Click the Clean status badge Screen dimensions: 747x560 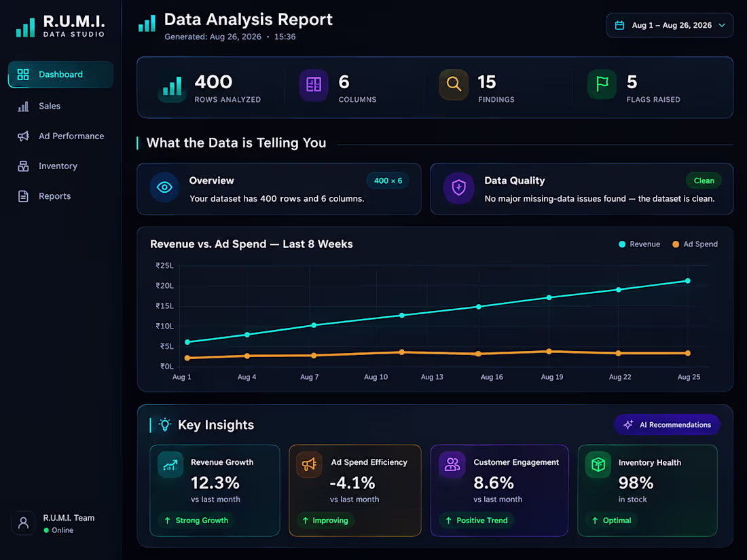click(x=704, y=181)
